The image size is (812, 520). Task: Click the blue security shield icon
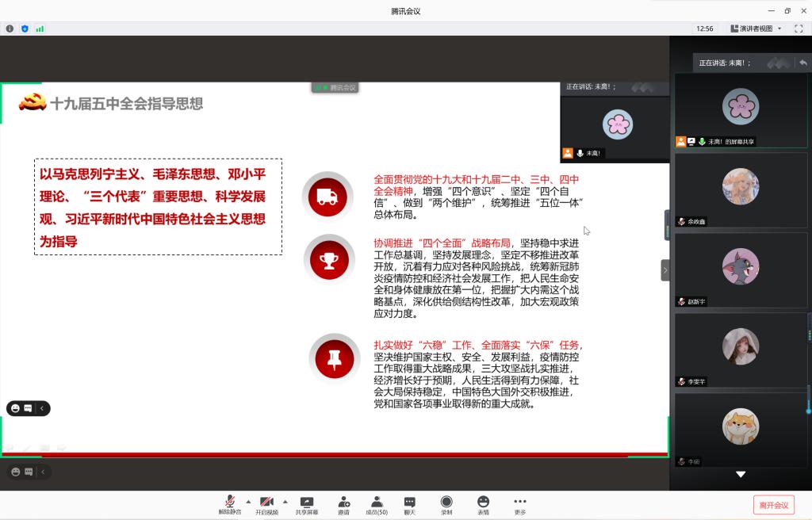click(25, 29)
